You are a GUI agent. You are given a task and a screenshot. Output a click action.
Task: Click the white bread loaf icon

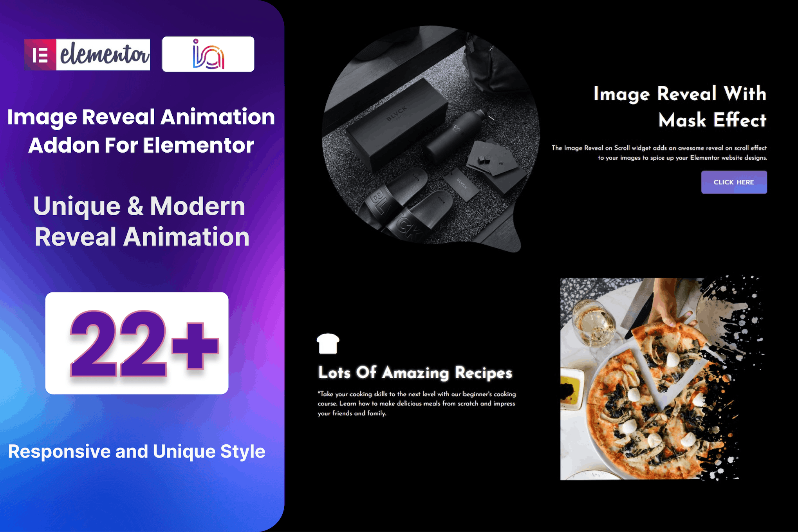click(328, 344)
